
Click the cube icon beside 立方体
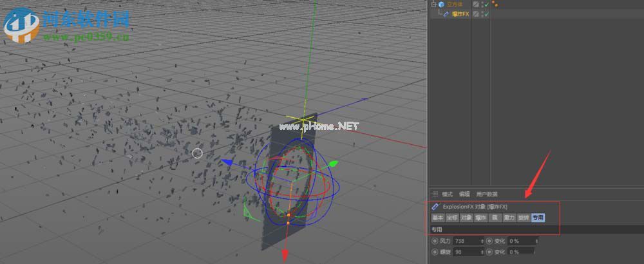tap(442, 5)
